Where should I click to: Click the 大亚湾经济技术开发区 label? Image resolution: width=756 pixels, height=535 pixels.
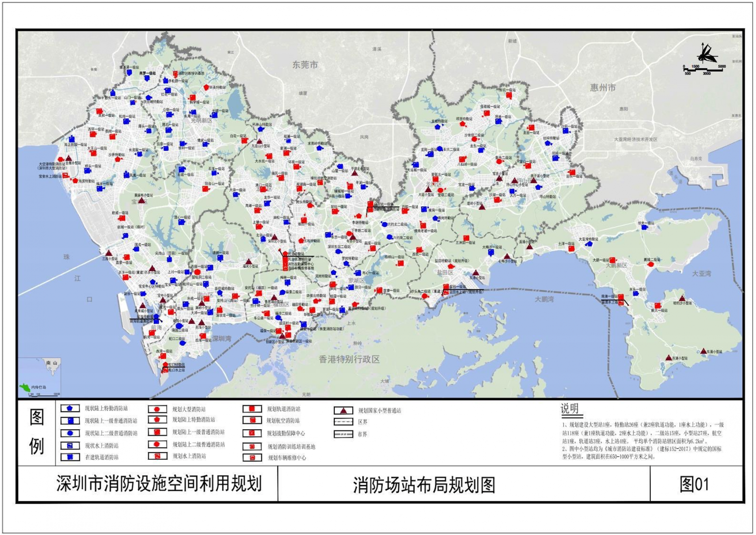(x=636, y=139)
